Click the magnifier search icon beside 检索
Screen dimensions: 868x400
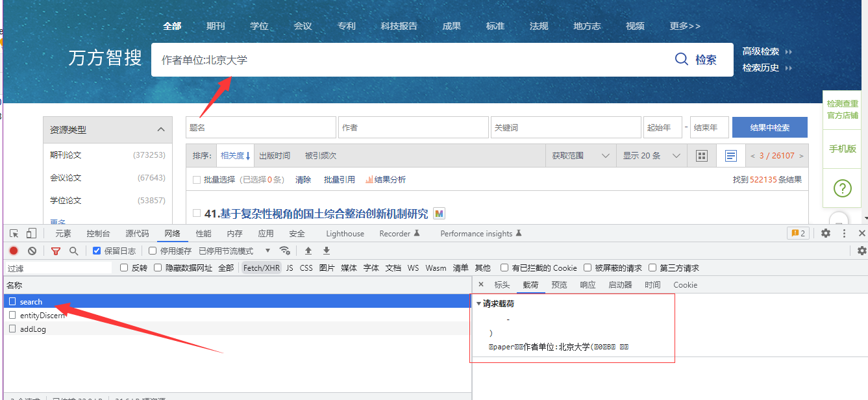coord(682,59)
